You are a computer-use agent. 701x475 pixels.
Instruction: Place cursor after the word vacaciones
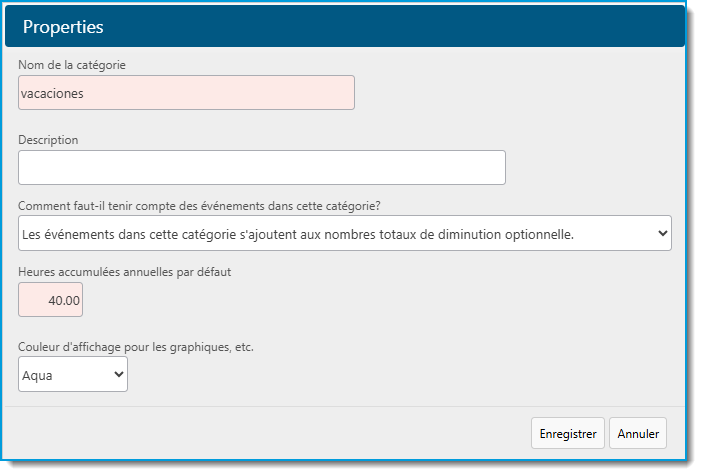pos(85,93)
